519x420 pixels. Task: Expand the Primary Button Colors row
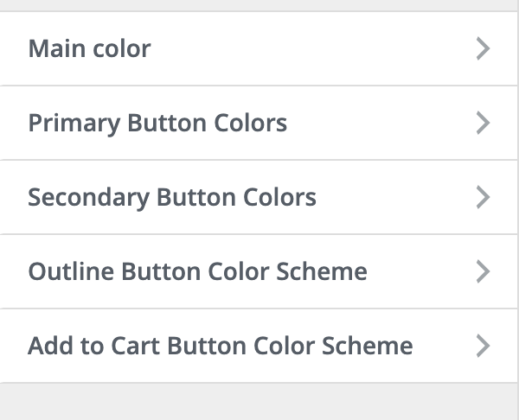259,123
